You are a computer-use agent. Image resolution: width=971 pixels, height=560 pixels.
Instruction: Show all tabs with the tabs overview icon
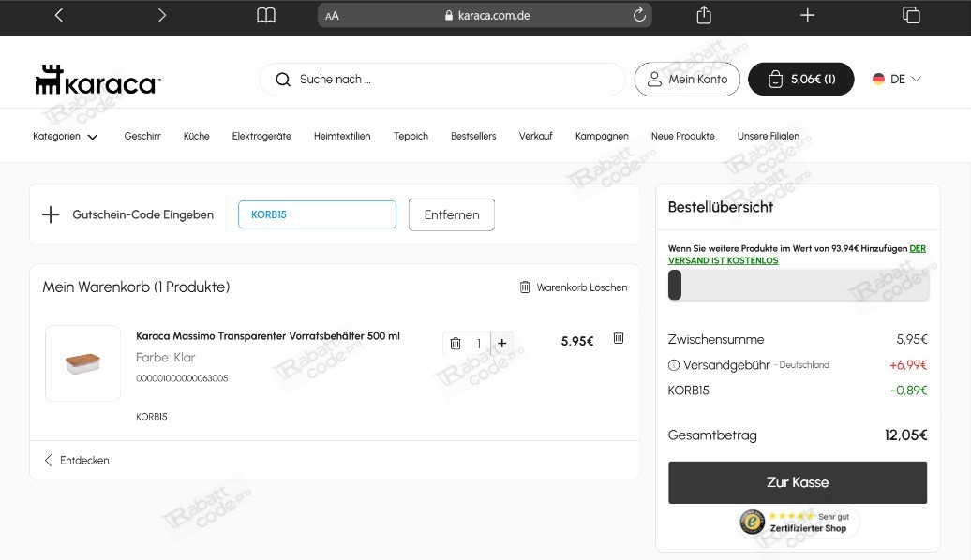(x=911, y=15)
